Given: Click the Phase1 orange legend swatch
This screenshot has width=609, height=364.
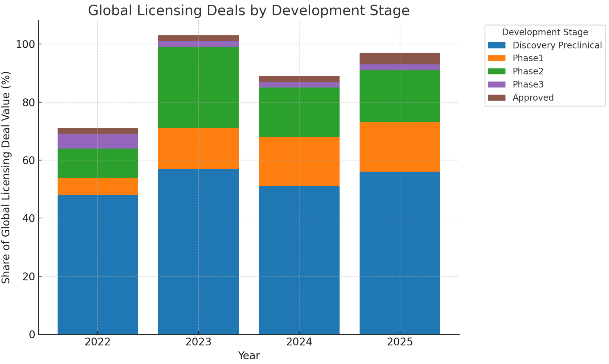Looking at the screenshot, I should pyautogui.click(x=496, y=58).
